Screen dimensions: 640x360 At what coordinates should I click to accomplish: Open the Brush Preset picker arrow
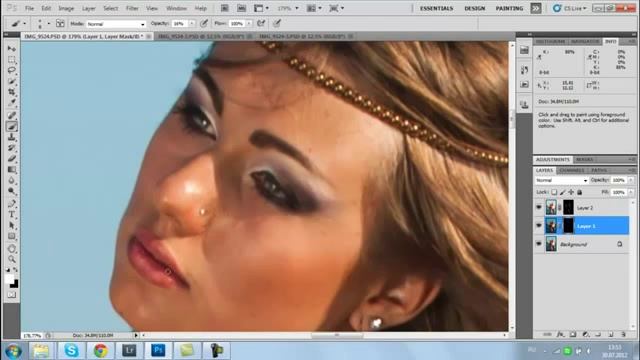coord(49,24)
